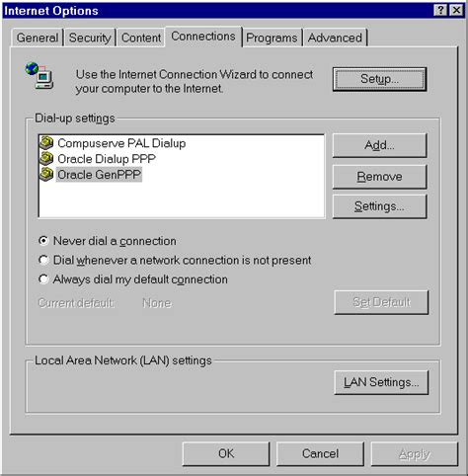This screenshot has height=476, width=468.
Task: Open Settings... for the selected connection
Action: [379, 206]
